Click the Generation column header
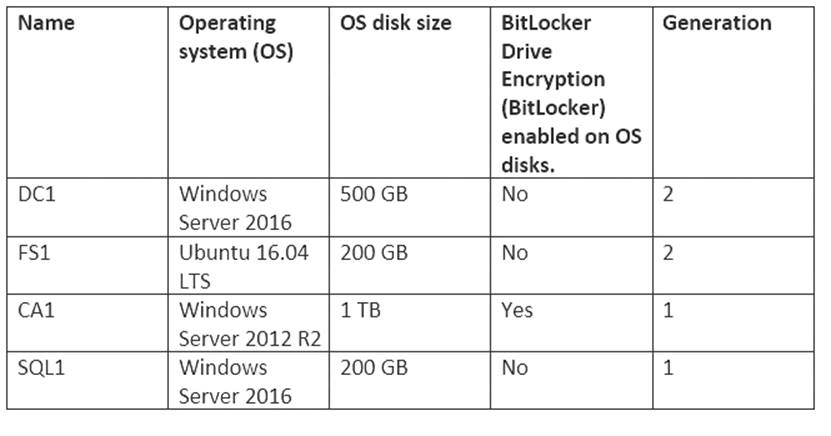Screen dimensions: 831x436 717,23
